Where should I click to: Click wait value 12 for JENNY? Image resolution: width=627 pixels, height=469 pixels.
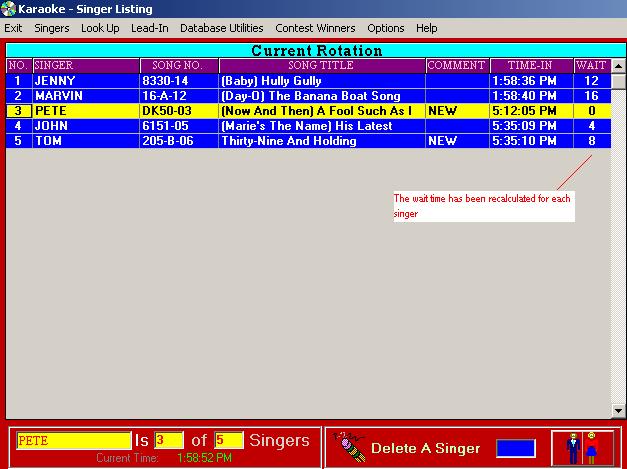pos(591,81)
